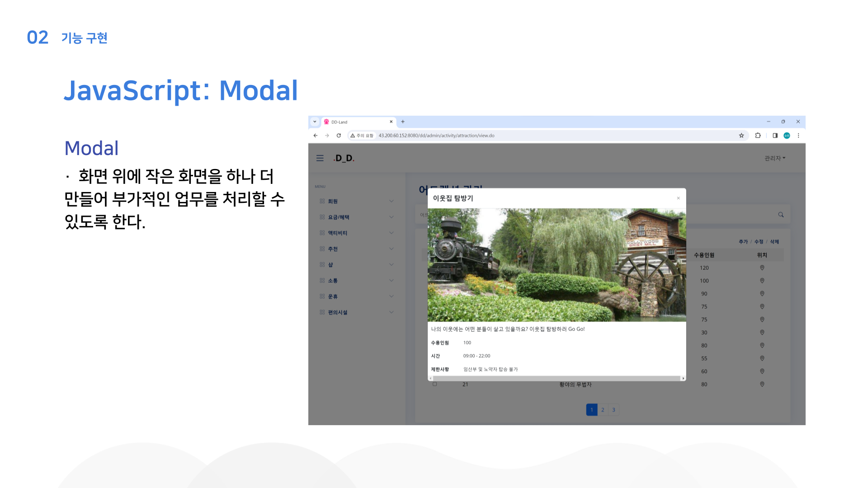868x488 pixels.
Task: Reload the page with the refresh icon
Action: click(339, 136)
